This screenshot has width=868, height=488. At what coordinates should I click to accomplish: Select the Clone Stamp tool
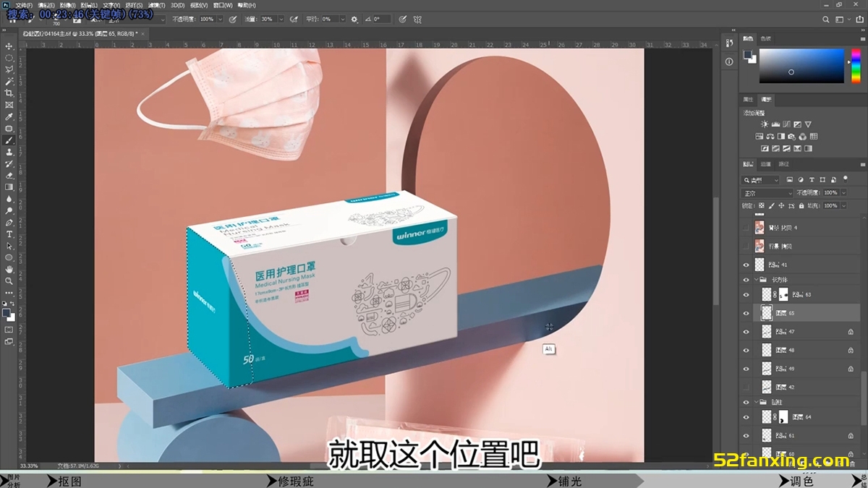9,152
